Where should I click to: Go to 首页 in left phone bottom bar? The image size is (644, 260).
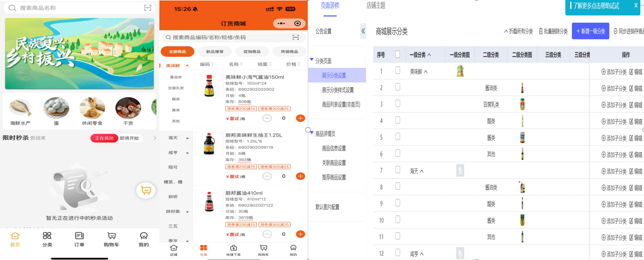tap(15, 239)
